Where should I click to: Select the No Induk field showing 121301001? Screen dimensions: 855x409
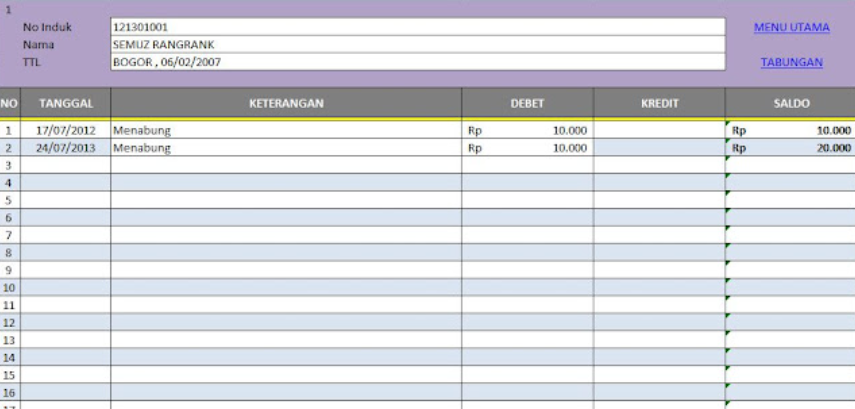pos(417,28)
